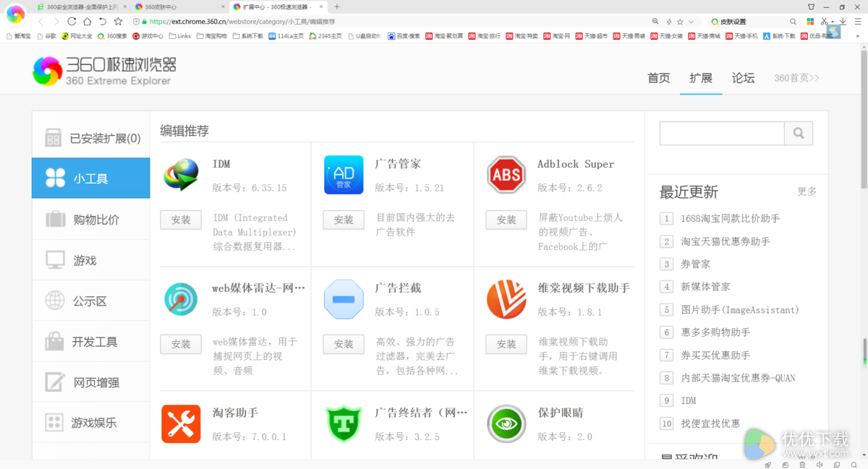Click the 保护眼睛 green eye icon
The width and height of the screenshot is (868, 469).
point(506,423)
